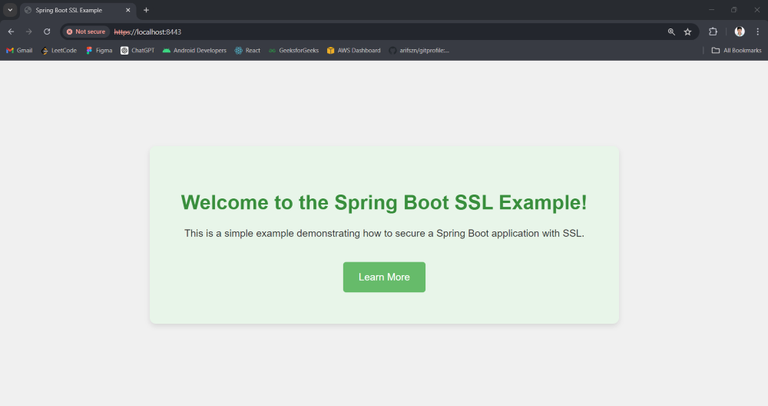Image resolution: width=768 pixels, height=406 pixels.
Task: Open the Extensions puzzle icon
Action: [713, 32]
